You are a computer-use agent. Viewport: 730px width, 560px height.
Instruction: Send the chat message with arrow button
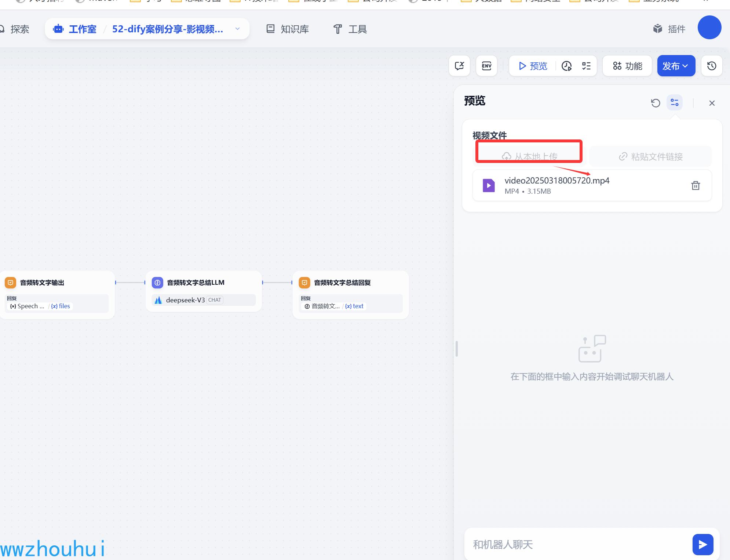click(702, 544)
